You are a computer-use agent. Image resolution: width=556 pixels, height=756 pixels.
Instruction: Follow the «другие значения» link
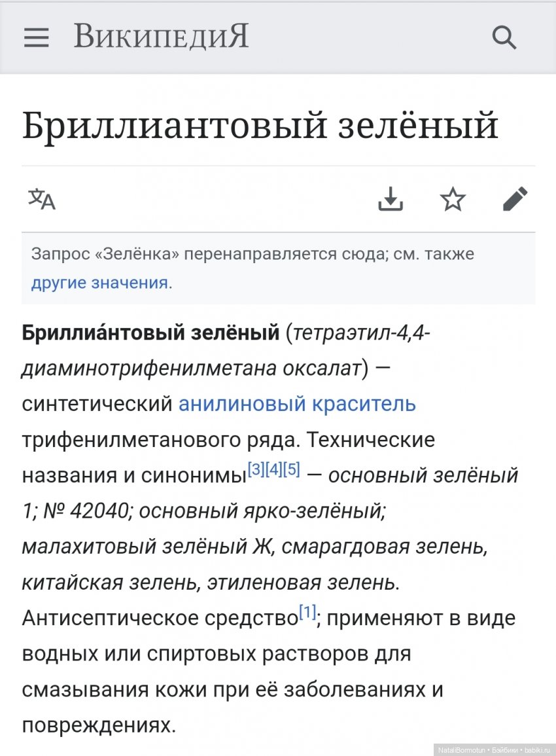[99, 283]
